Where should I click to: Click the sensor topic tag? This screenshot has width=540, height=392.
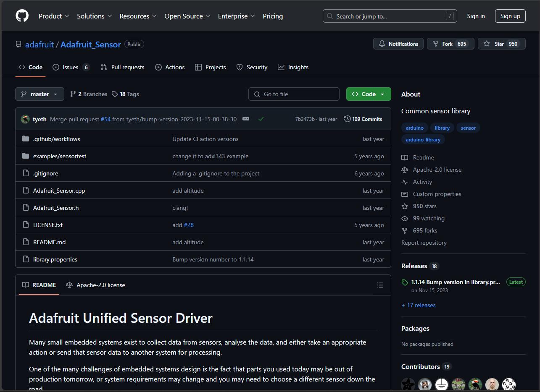[x=468, y=128]
